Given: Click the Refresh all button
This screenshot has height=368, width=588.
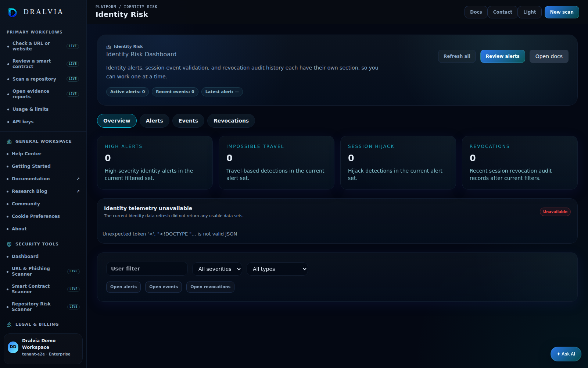Looking at the screenshot, I should (x=457, y=56).
